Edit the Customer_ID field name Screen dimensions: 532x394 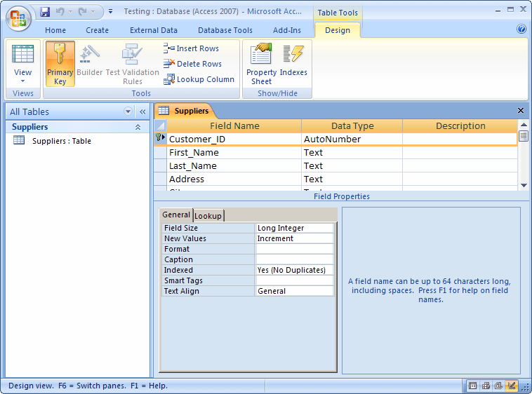tap(234, 140)
